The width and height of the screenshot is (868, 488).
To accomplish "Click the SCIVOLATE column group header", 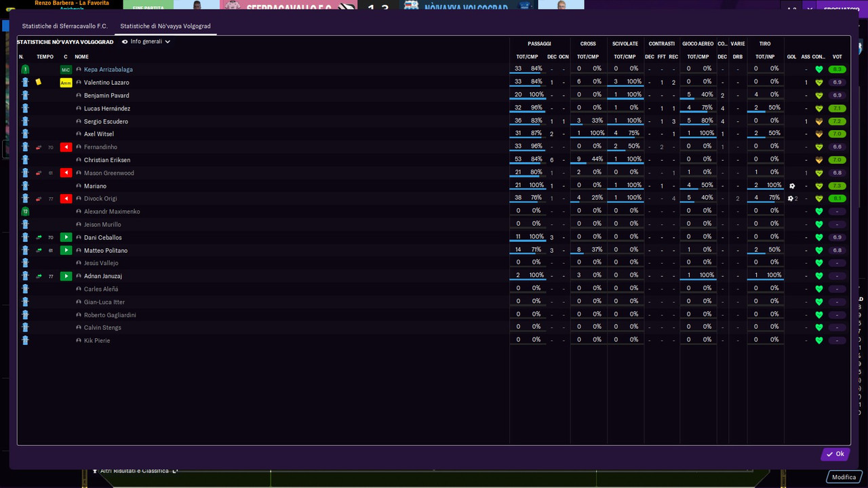I will click(x=625, y=43).
